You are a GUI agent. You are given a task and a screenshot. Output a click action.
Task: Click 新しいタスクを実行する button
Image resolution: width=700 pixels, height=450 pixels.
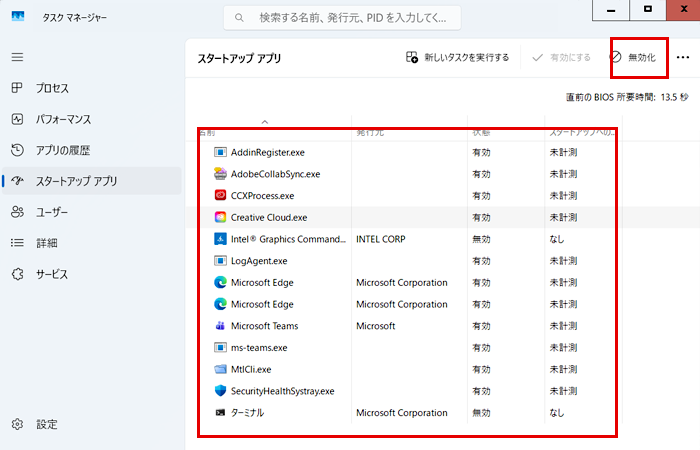(457, 57)
